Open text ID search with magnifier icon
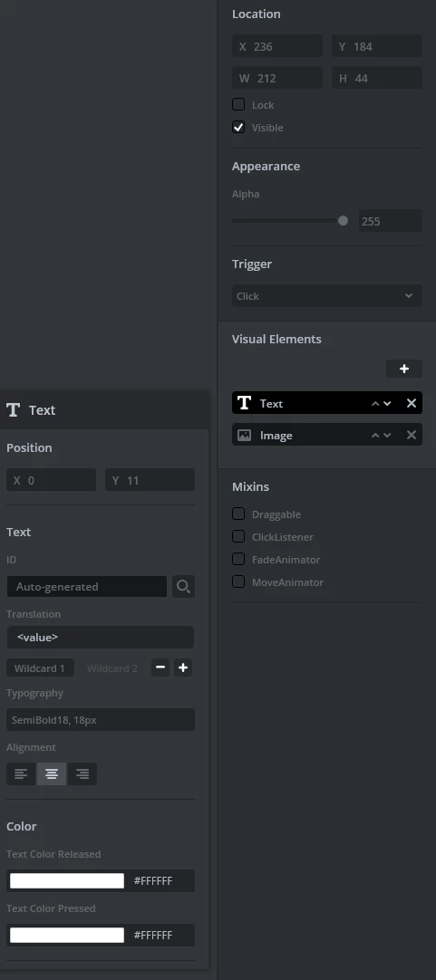Screen dimensions: 436x980 coord(183,586)
